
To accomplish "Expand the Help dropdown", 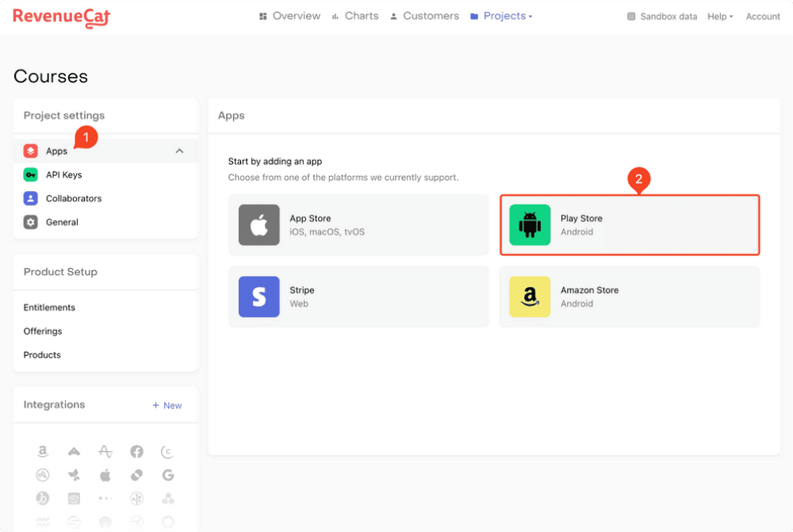I will [x=719, y=17].
